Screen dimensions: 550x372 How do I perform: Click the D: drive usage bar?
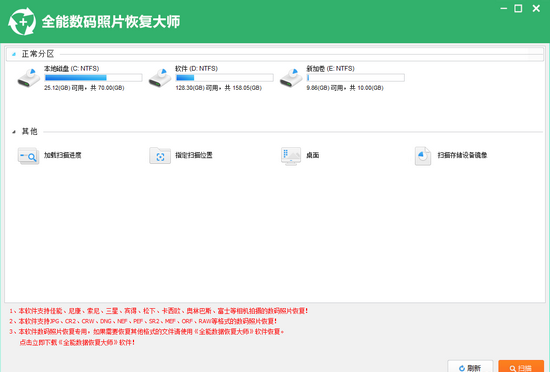click(x=224, y=77)
